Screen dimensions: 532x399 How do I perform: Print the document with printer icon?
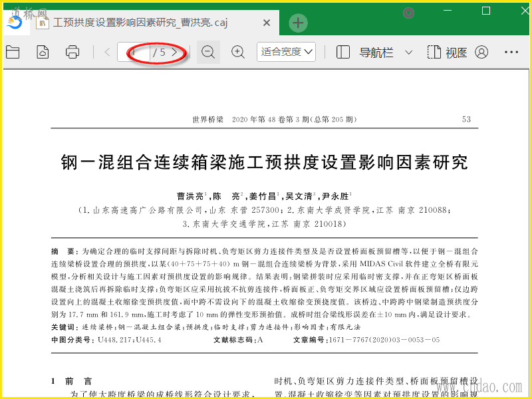click(72, 53)
